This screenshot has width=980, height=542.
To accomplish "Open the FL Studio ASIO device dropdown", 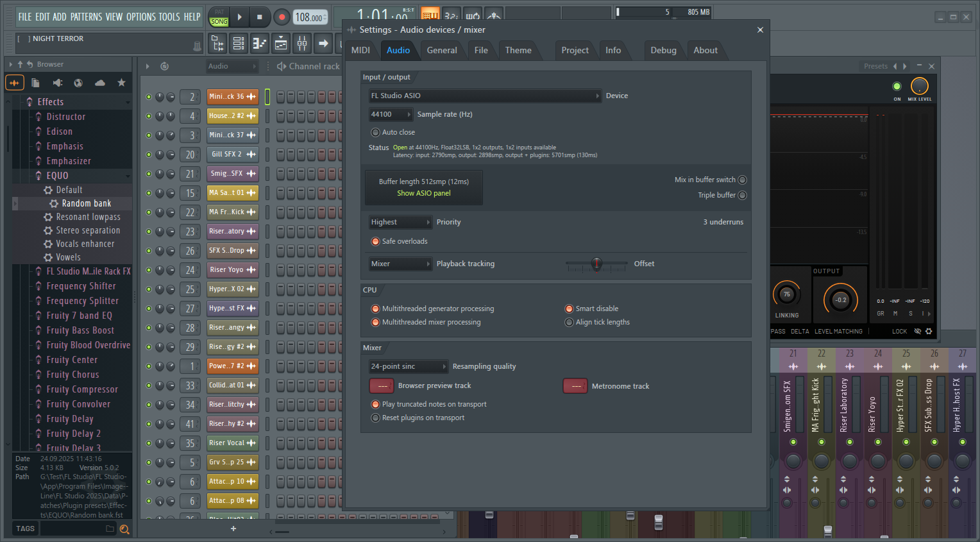I will coord(485,96).
